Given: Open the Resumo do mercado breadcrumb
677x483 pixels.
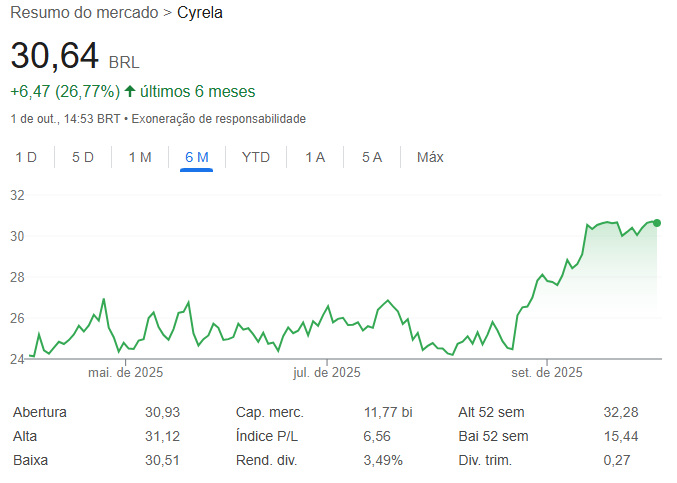Looking at the screenshot, I should pyautogui.click(x=84, y=13).
